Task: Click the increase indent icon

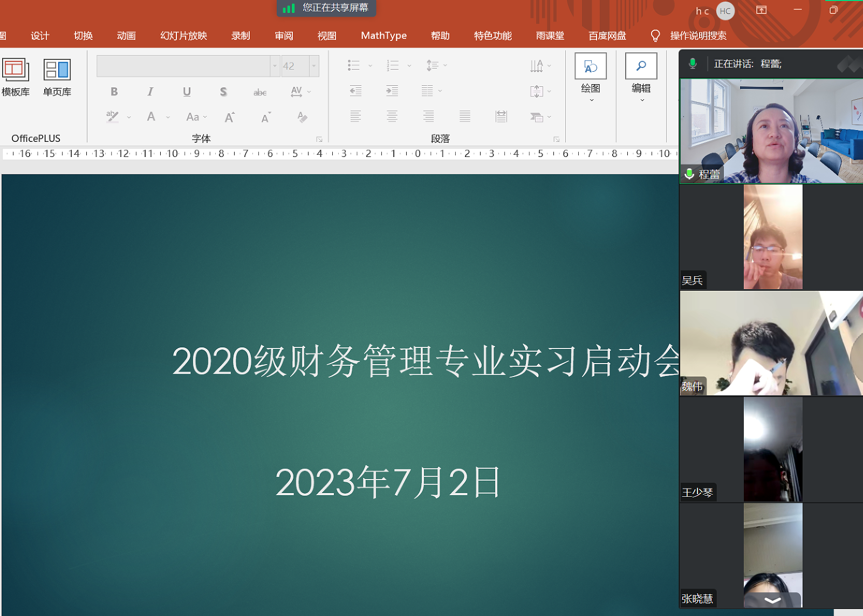Action: pos(392,91)
